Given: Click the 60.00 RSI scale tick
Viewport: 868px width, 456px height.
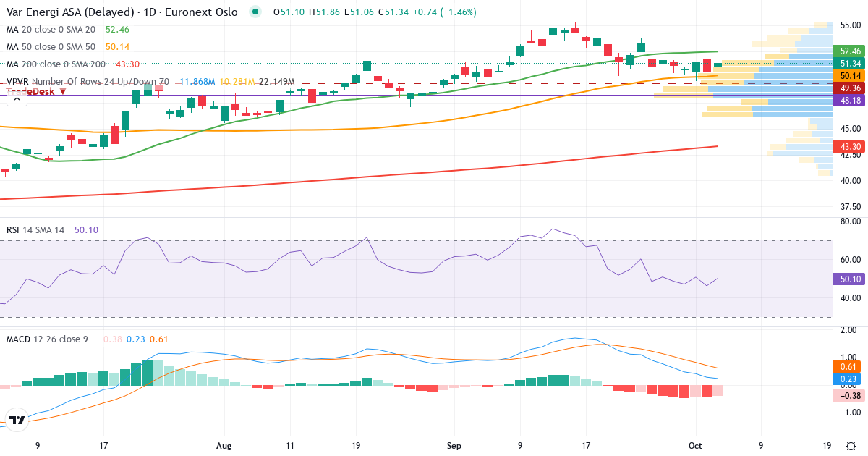Looking at the screenshot, I should (850, 260).
